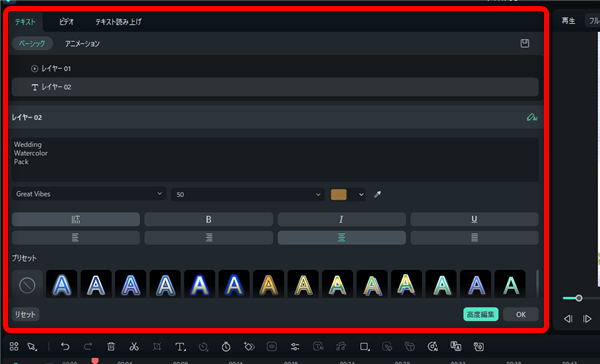Pick a color with the eyedropper tool

(377, 194)
